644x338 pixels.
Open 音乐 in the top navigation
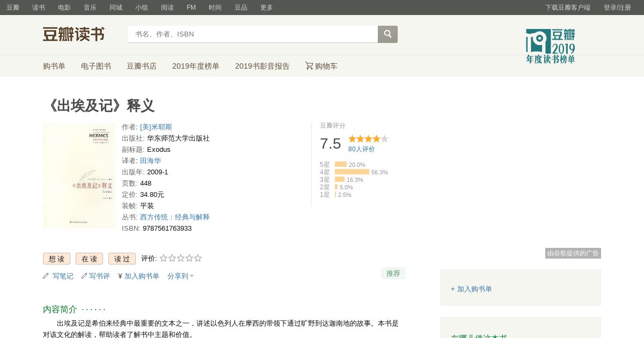tap(90, 8)
